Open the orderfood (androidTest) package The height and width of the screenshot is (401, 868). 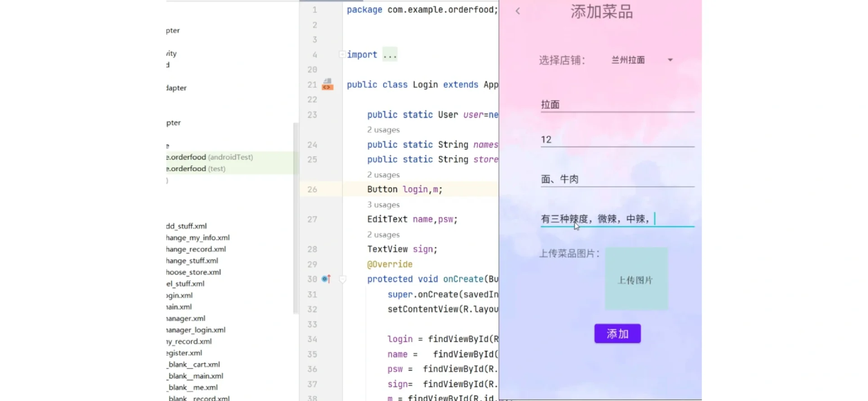pyautogui.click(x=210, y=157)
